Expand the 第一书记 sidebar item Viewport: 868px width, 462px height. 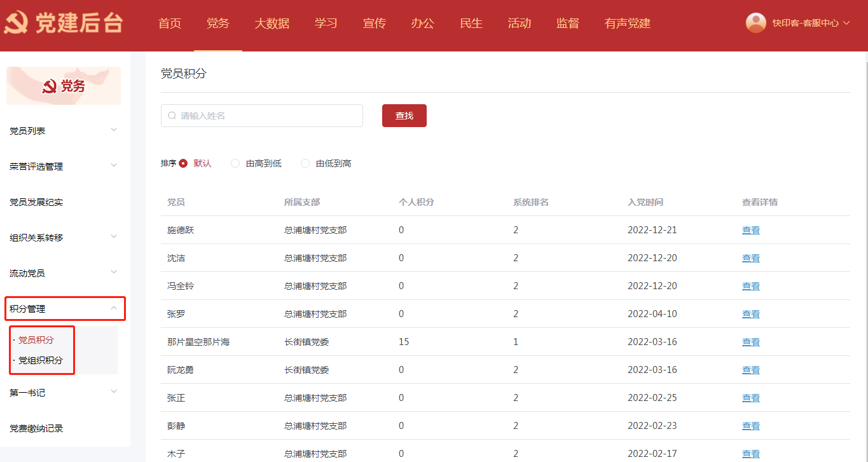tap(64, 392)
